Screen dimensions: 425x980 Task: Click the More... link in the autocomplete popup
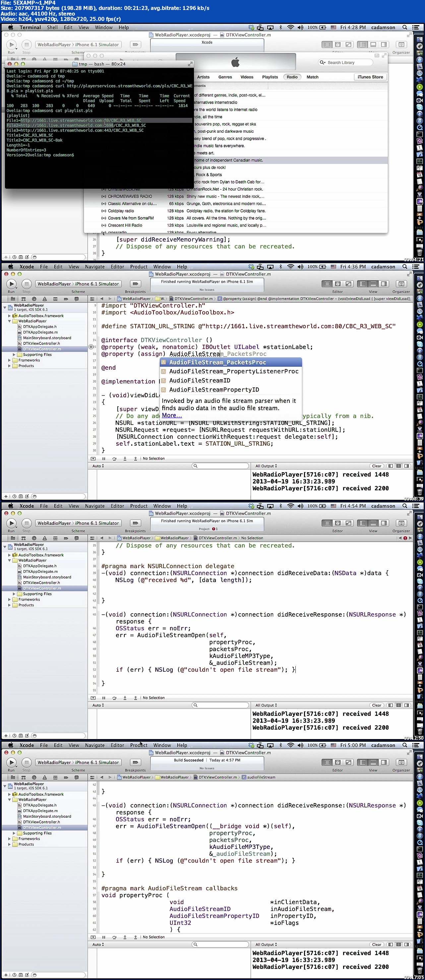click(172, 415)
